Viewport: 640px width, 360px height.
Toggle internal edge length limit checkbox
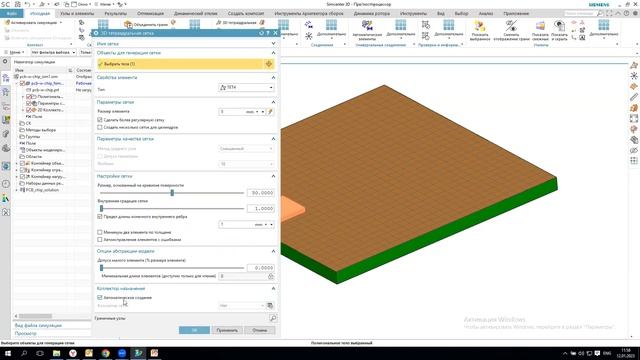(100, 217)
